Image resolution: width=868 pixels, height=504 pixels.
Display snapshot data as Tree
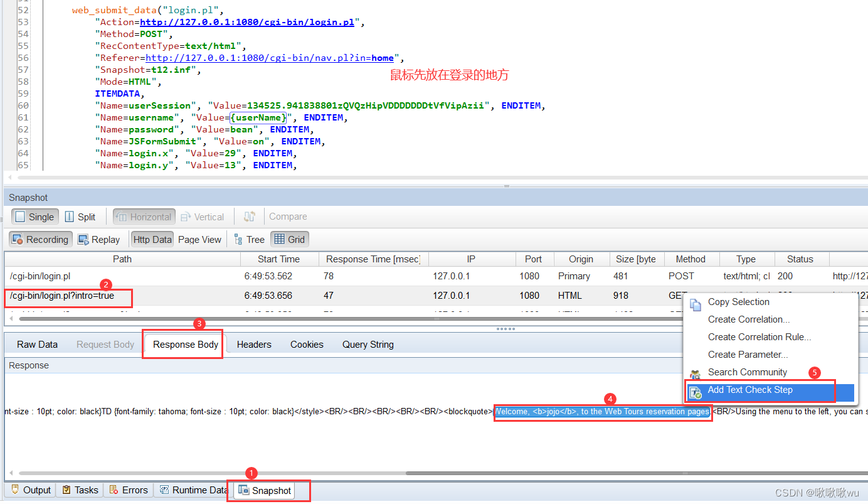(x=249, y=239)
